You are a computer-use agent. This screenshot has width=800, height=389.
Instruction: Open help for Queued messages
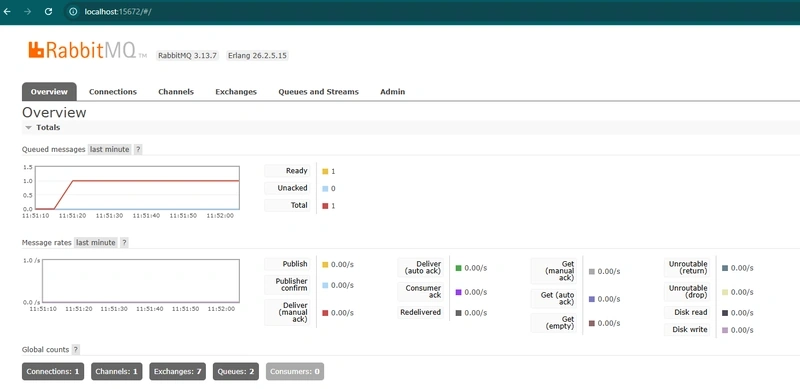(x=138, y=150)
